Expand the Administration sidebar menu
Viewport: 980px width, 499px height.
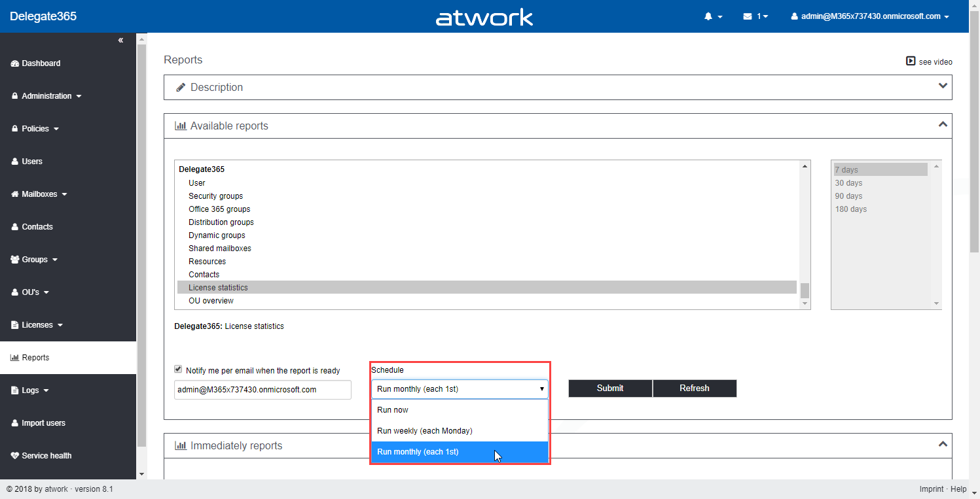point(46,96)
